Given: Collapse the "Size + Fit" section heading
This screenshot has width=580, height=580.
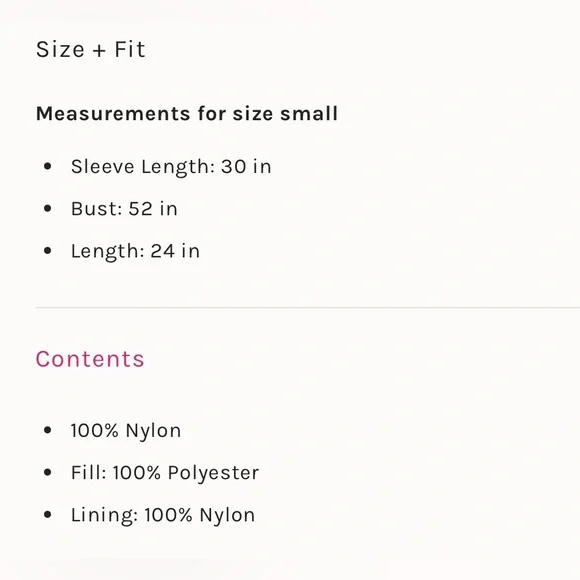Looking at the screenshot, I should pos(91,50).
